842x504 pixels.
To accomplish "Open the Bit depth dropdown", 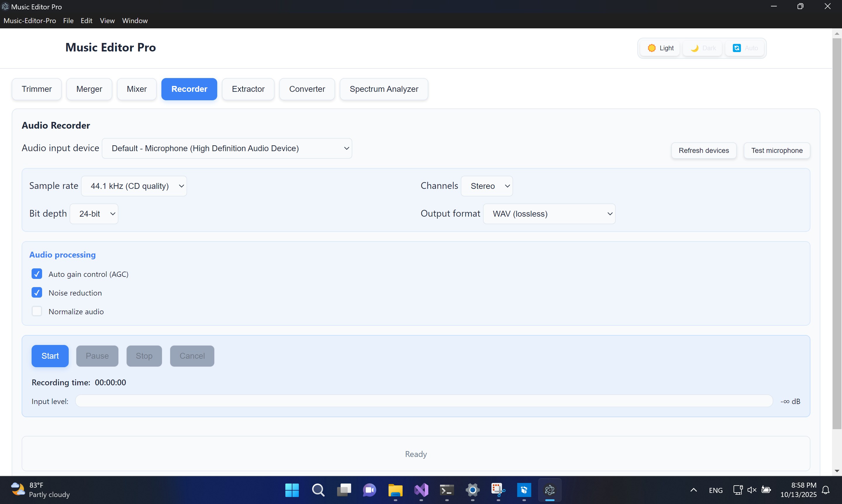I will [x=94, y=214].
